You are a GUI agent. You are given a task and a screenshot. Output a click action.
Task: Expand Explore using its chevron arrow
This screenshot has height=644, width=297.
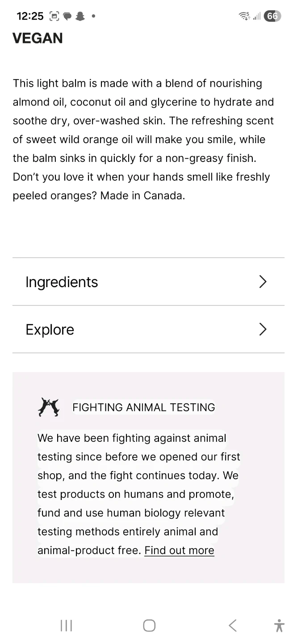point(263,330)
